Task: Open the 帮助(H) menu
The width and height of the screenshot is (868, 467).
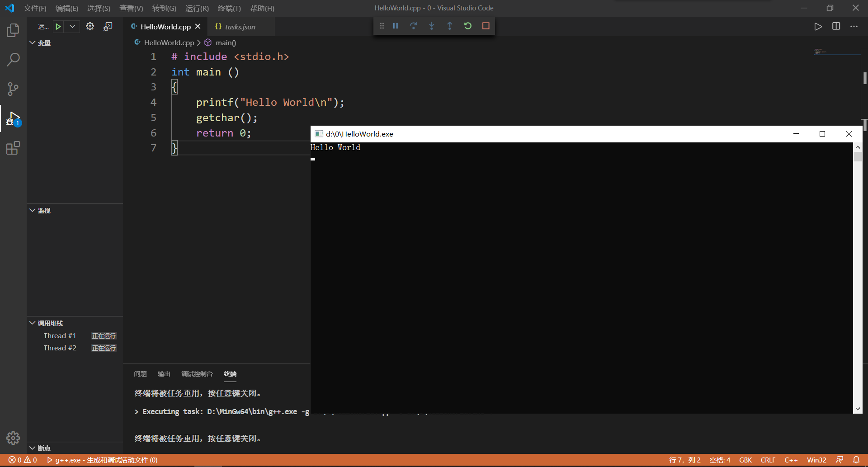Action: click(262, 8)
